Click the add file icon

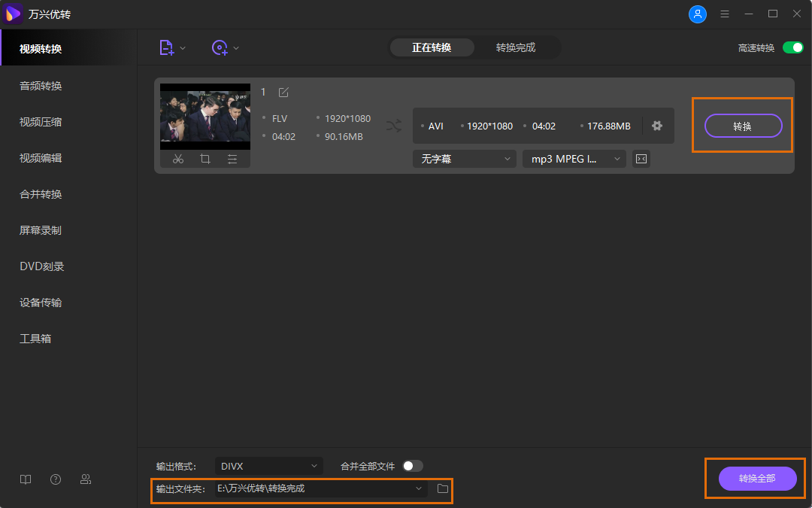point(166,47)
